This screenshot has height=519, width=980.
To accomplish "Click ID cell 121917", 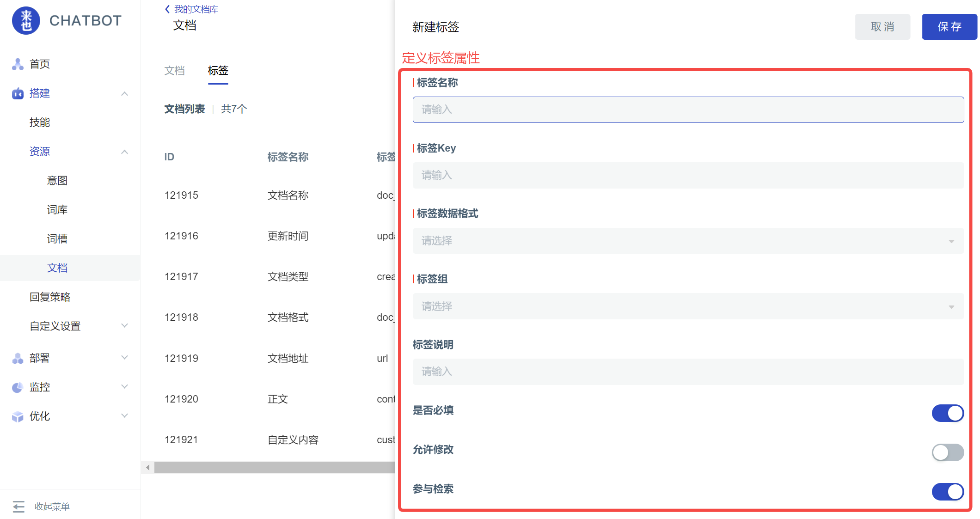I will 181,277.
